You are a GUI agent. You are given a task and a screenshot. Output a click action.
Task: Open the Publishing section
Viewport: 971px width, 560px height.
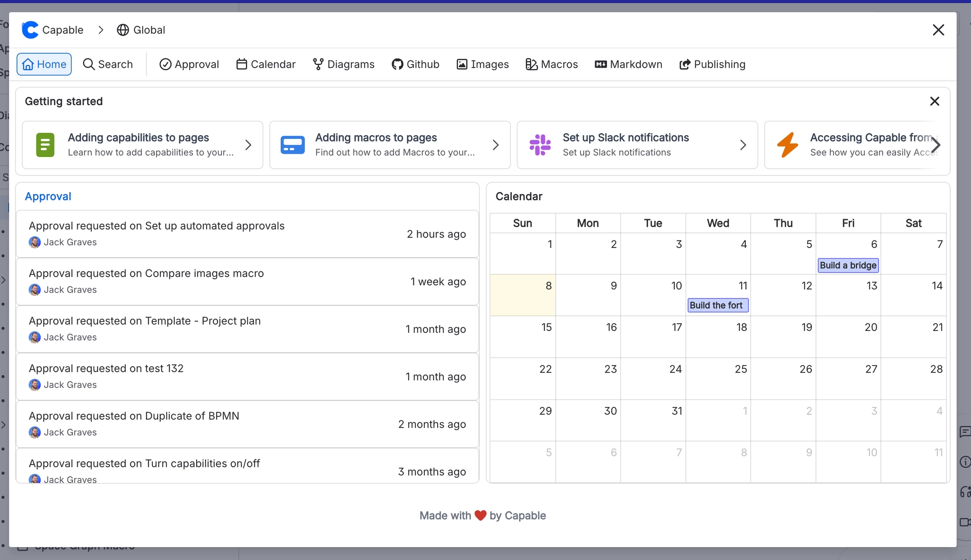(x=712, y=64)
